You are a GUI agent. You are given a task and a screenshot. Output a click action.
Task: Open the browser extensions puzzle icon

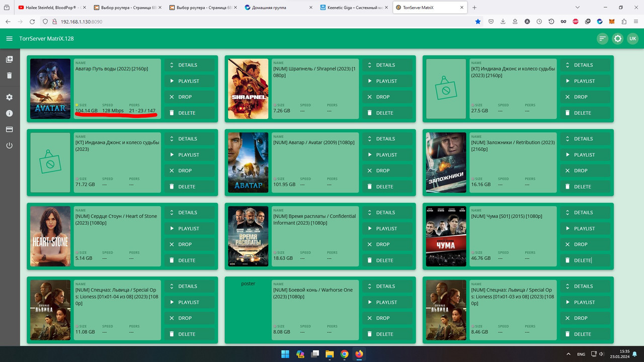(x=624, y=22)
